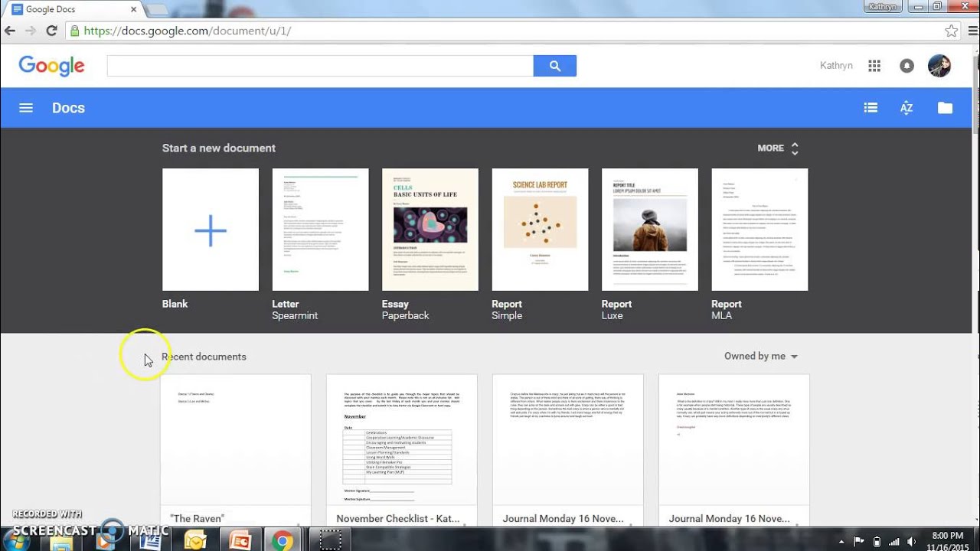This screenshot has width=980, height=551.
Task: Open November Checklist document thumbnail
Action: [402, 440]
